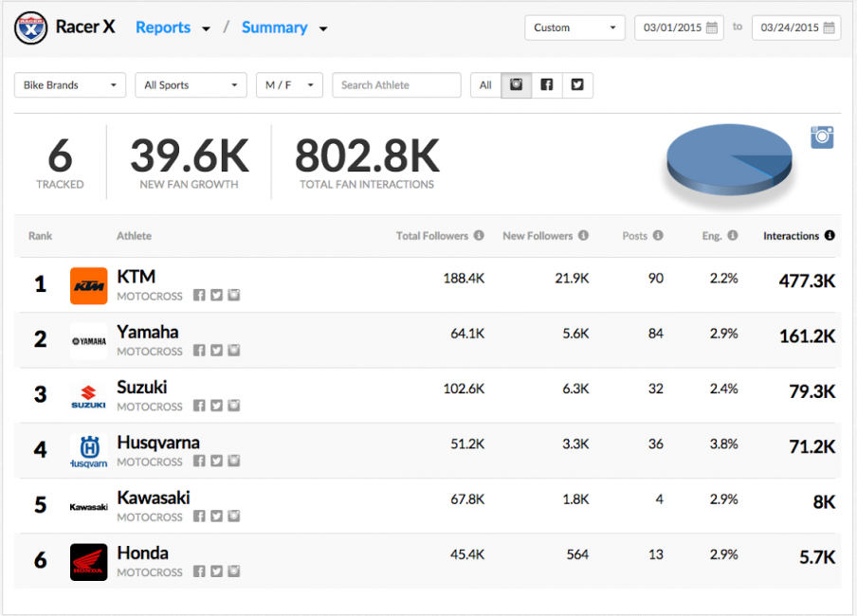Click the large Instagram icon beside pie chart

tap(822, 137)
